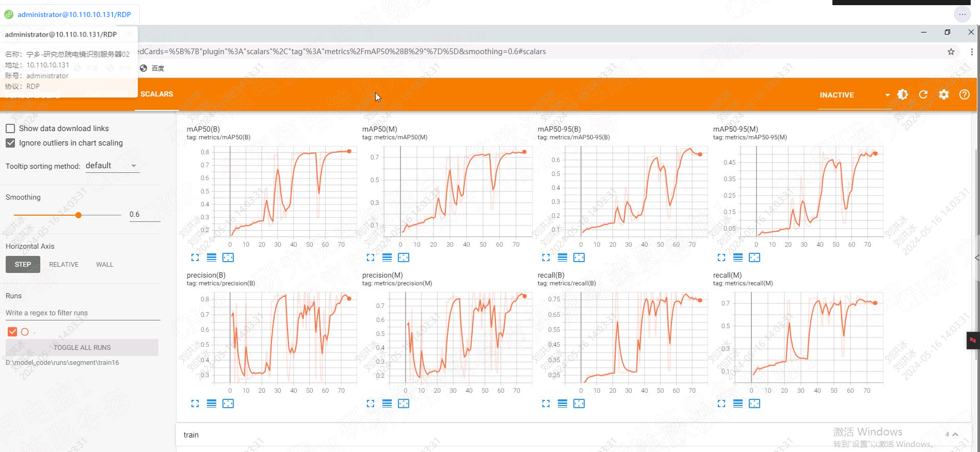The image size is (980, 452).
Task: Expand the mAP50(B) chart to full size
Action: coord(195,257)
